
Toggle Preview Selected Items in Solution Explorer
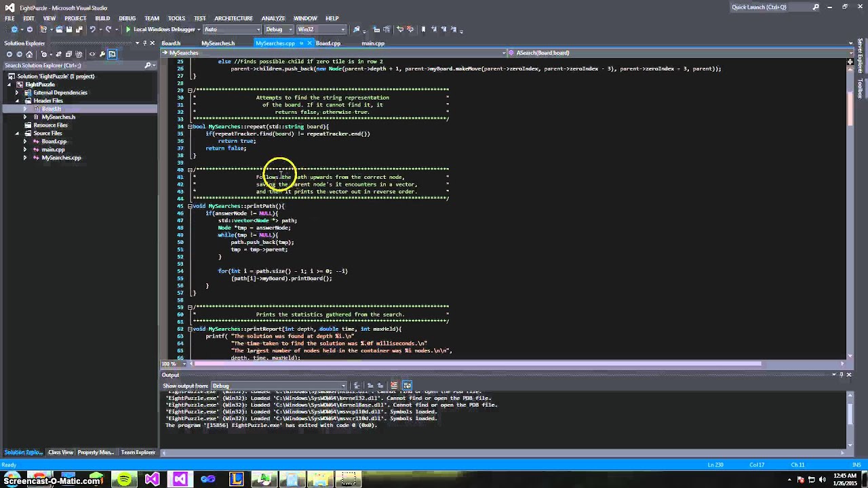tap(112, 54)
